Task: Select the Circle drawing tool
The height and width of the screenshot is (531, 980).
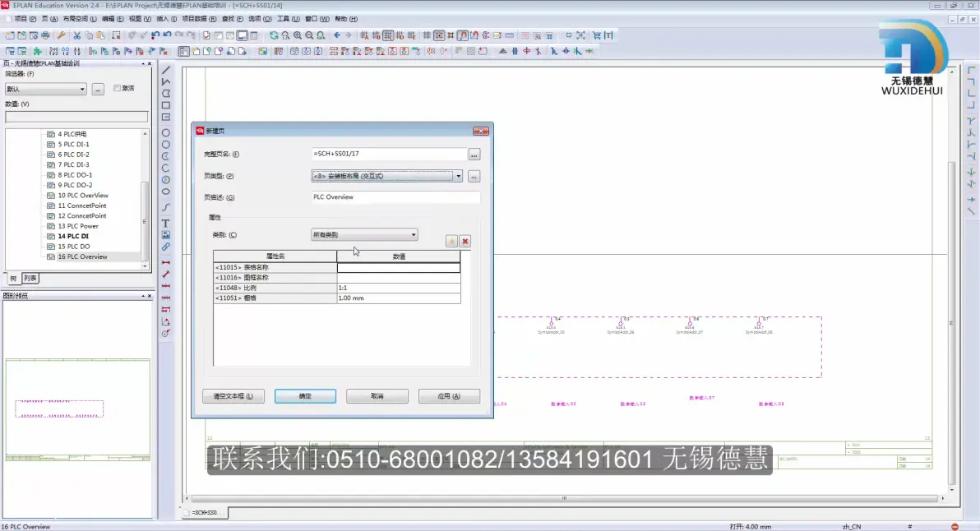Action: pyautogui.click(x=166, y=133)
